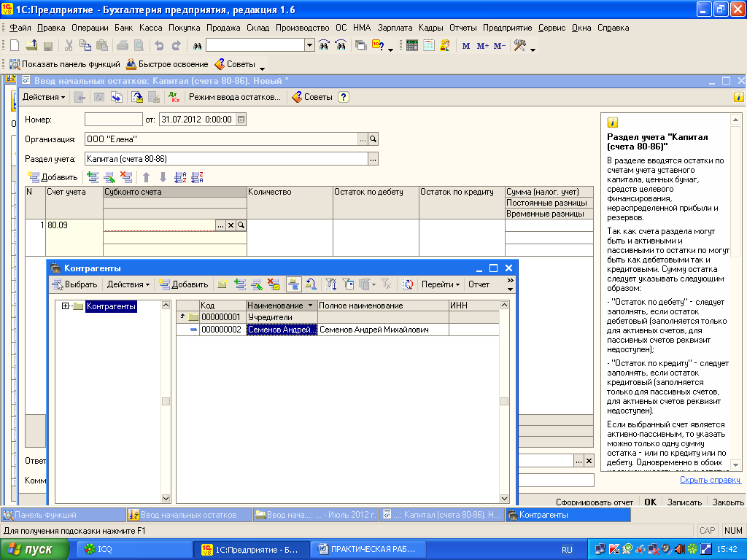
Task: Open the Зарплата menu
Action: 395,28
